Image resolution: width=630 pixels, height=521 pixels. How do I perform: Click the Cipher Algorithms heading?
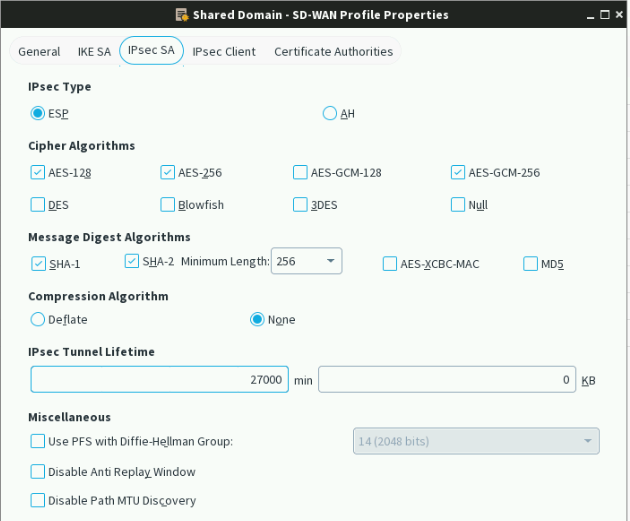[x=82, y=146]
